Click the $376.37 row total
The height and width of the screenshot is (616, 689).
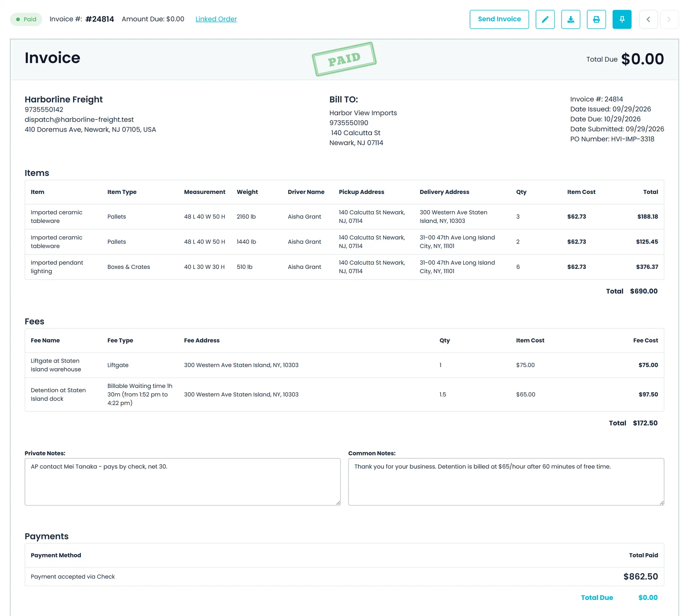click(647, 267)
